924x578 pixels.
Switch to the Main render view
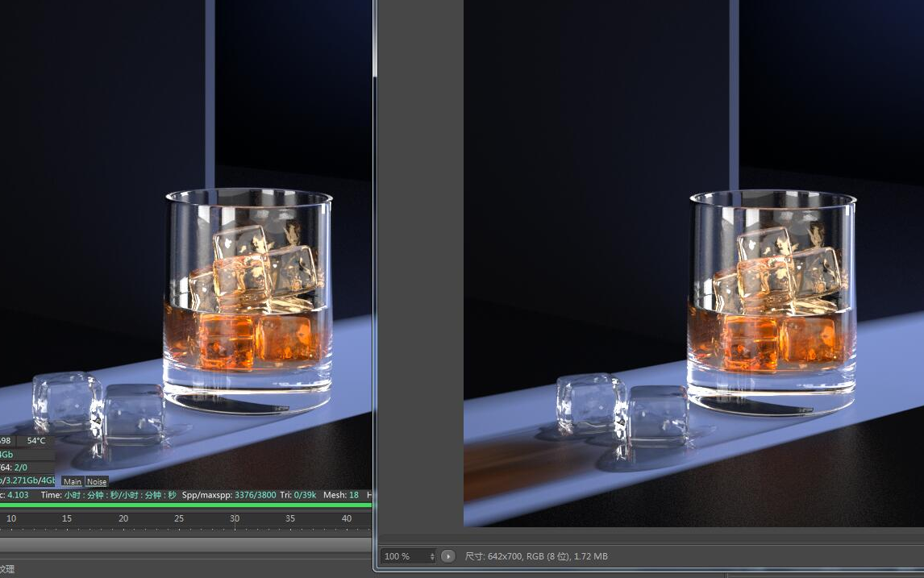pyautogui.click(x=72, y=481)
